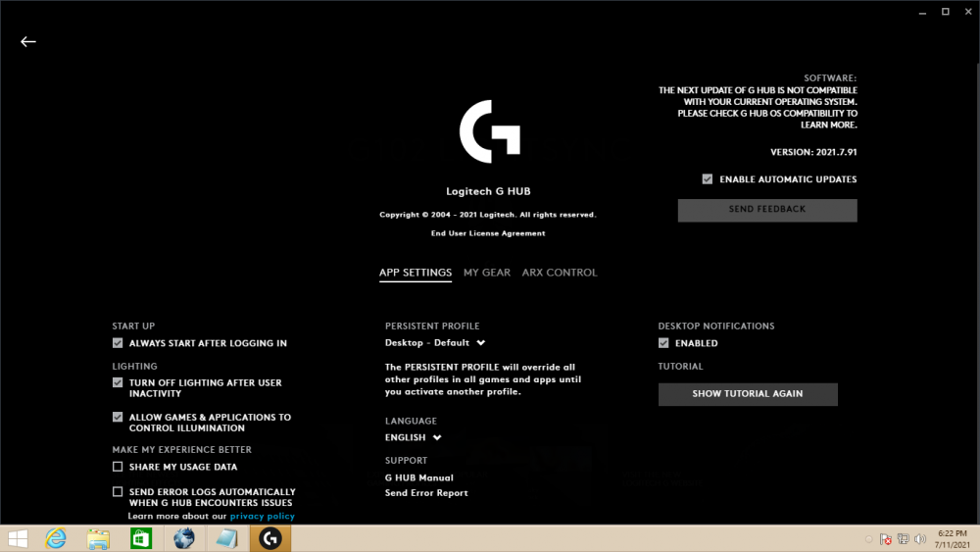Switch to the ARX Control tab
The image size is (980, 552).
coord(559,273)
